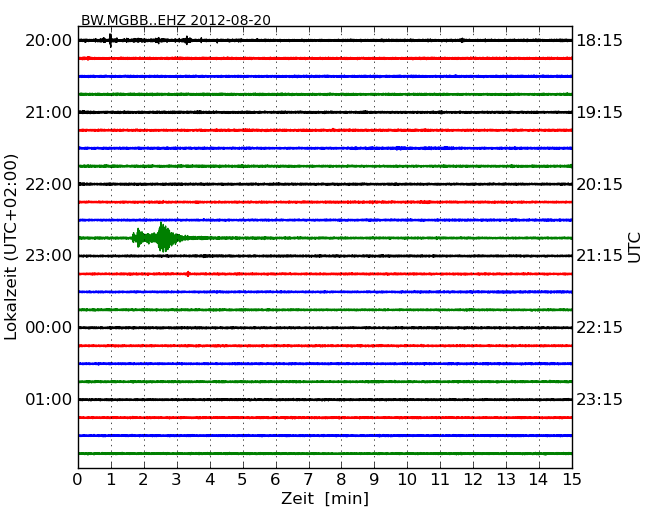Click the vertical UTC axis label

pyautogui.click(x=634, y=248)
